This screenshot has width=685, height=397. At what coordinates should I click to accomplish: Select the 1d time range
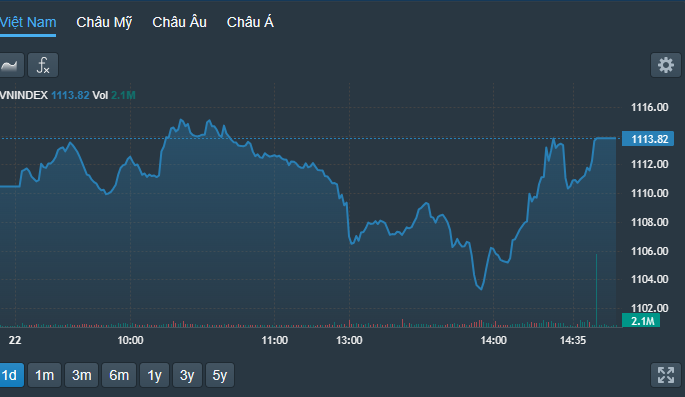click(10, 375)
